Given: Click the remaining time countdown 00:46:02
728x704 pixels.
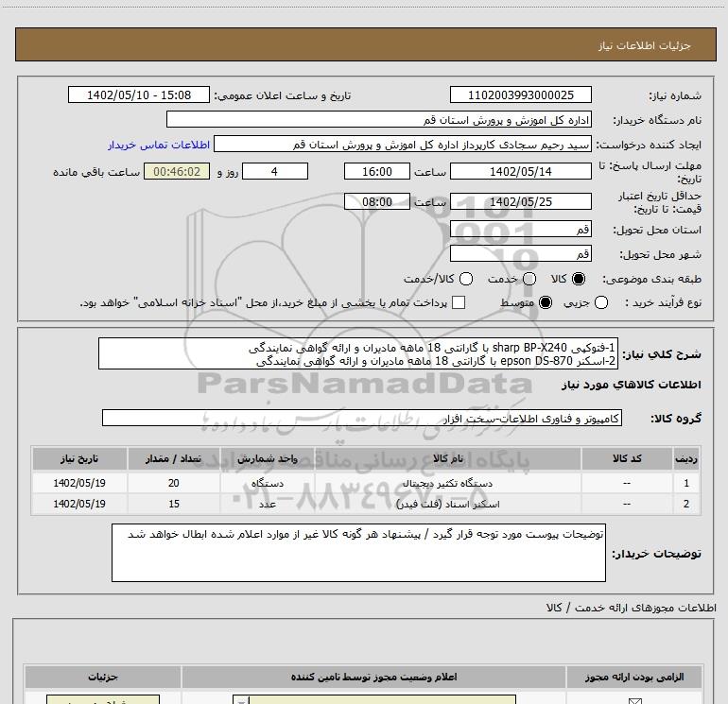Looking at the screenshot, I should tap(177, 172).
